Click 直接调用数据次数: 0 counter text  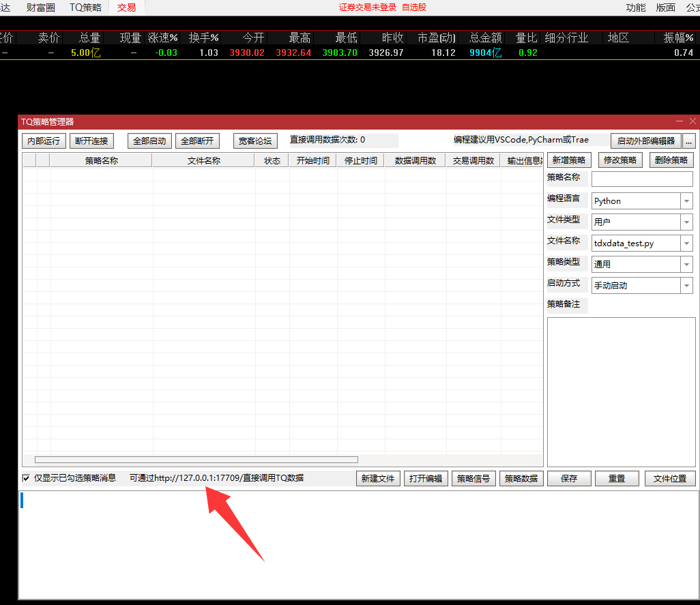pos(327,140)
